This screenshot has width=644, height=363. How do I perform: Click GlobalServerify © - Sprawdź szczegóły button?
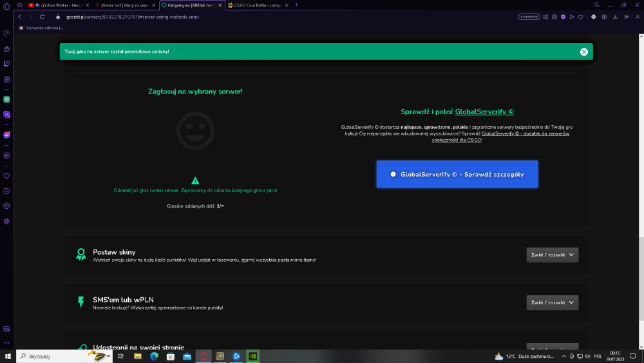click(x=457, y=174)
